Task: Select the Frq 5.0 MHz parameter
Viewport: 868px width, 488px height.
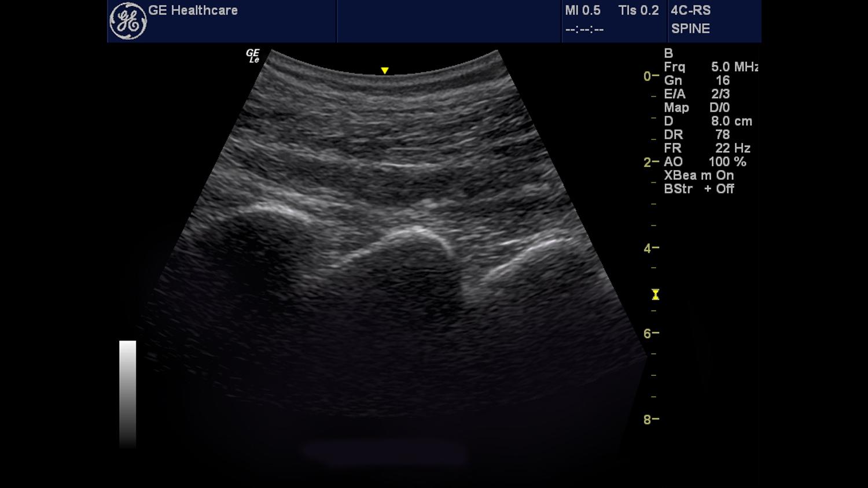Action: (711, 67)
